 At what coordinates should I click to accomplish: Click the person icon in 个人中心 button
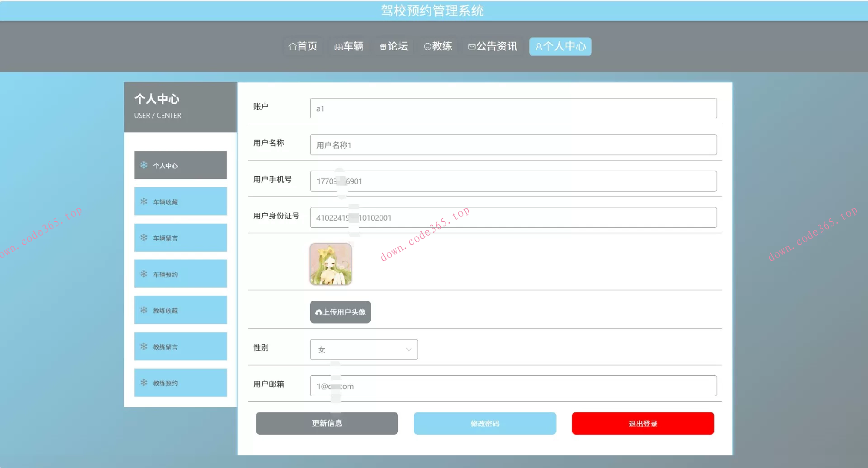538,47
